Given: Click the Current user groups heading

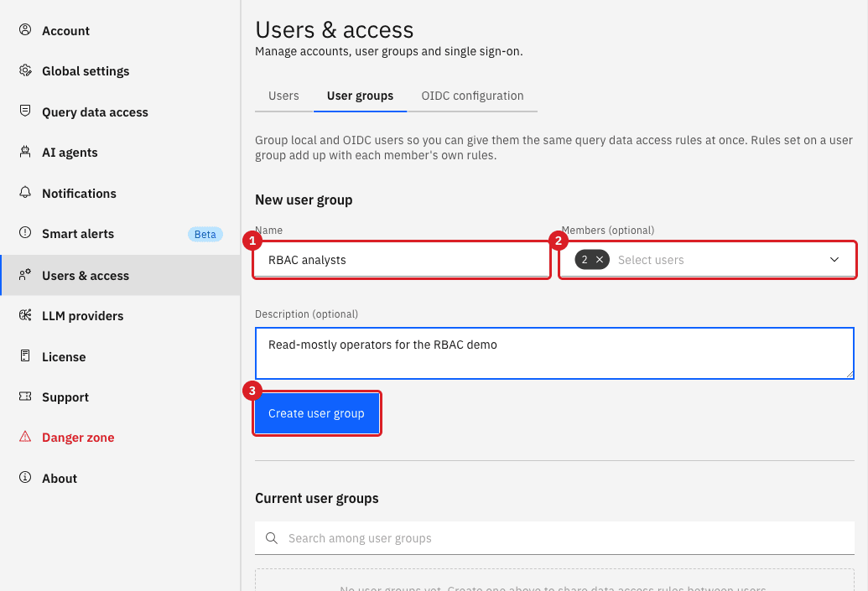Looking at the screenshot, I should click(317, 499).
